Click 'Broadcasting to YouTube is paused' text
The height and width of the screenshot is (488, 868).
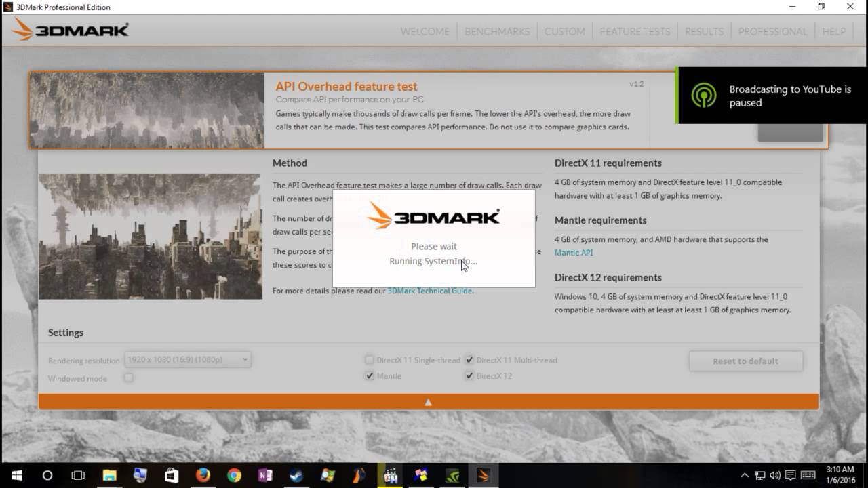tap(790, 96)
